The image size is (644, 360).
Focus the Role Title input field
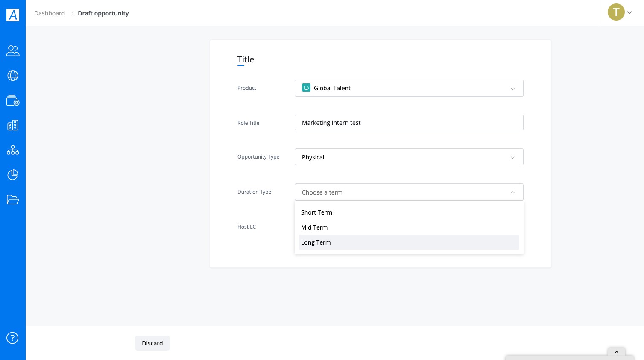[x=409, y=123]
